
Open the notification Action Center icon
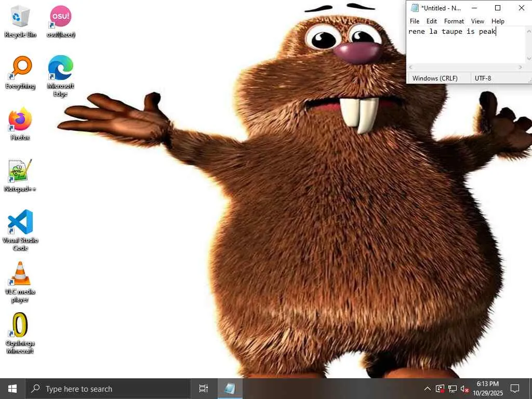[x=515, y=389]
